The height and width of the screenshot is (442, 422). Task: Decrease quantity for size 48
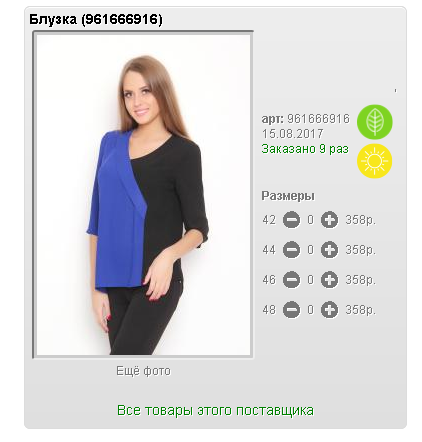coord(291,310)
